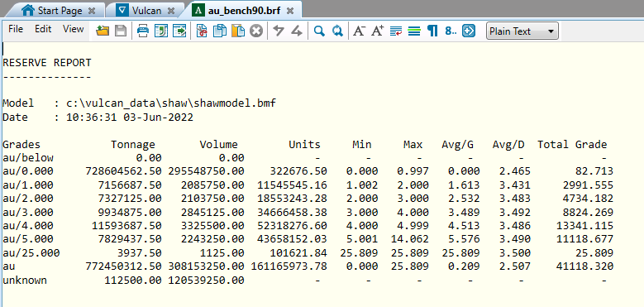Toggle word wrap icon
This screenshot has height=307, width=644.
[396, 31]
